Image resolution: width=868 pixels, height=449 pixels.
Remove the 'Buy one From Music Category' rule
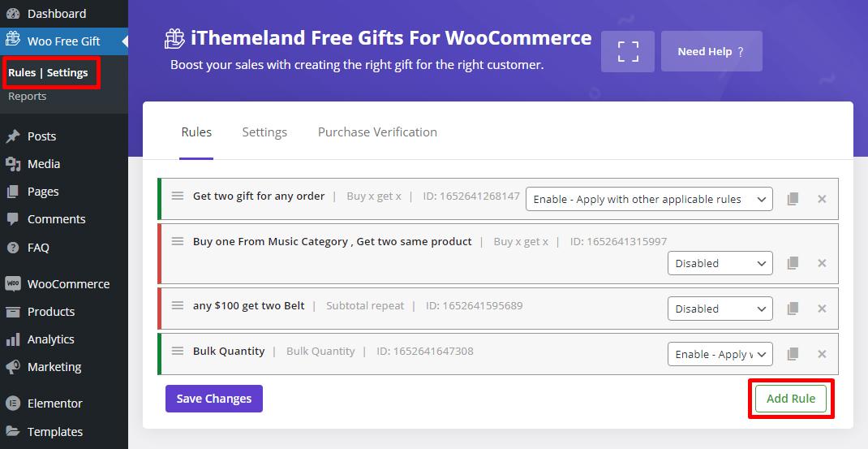(822, 263)
